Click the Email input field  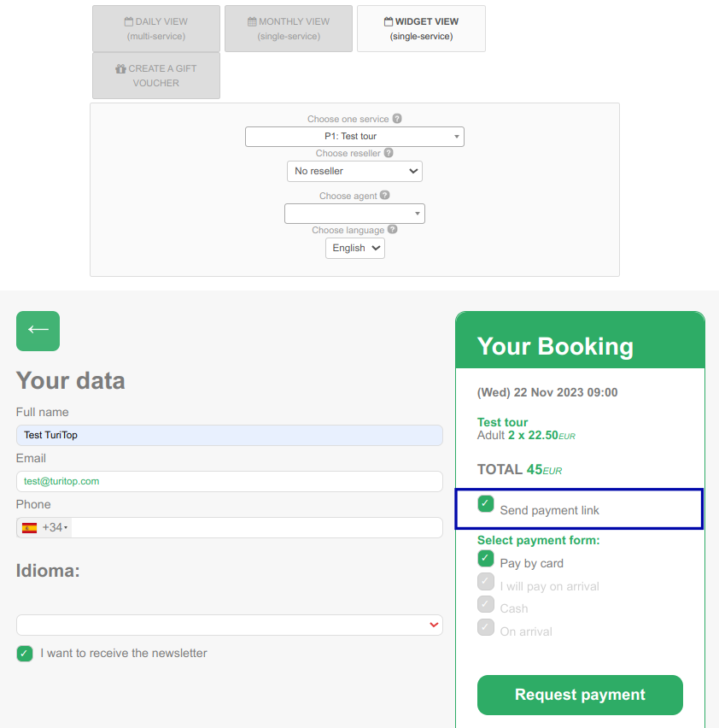[230, 481]
